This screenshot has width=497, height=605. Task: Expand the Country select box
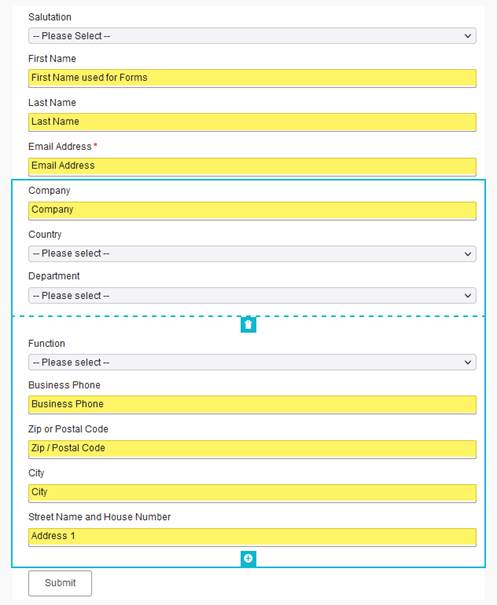252,253
